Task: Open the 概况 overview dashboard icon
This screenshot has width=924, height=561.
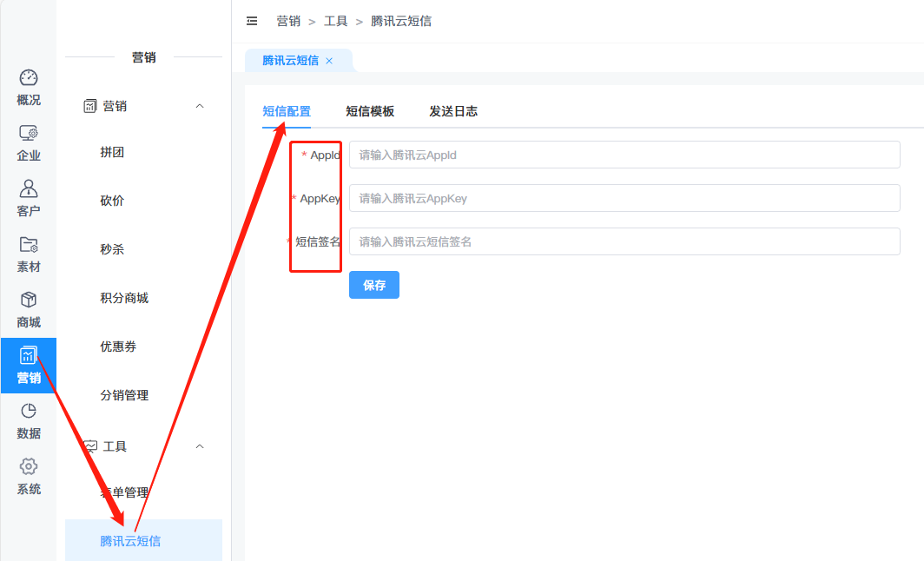Action: click(29, 78)
